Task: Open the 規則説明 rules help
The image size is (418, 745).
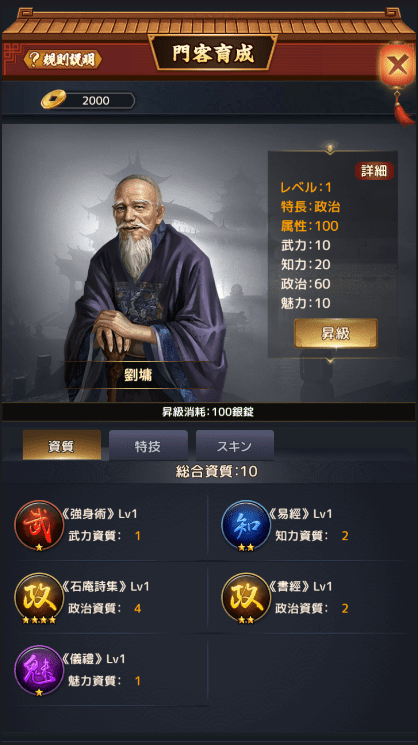Action: pos(62,60)
